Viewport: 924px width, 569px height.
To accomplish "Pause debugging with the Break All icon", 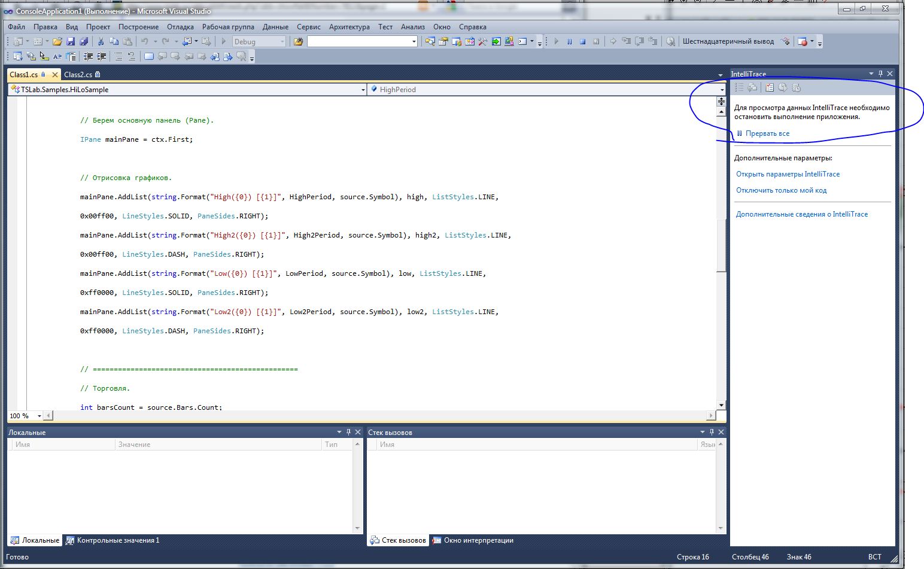I will pos(569,41).
